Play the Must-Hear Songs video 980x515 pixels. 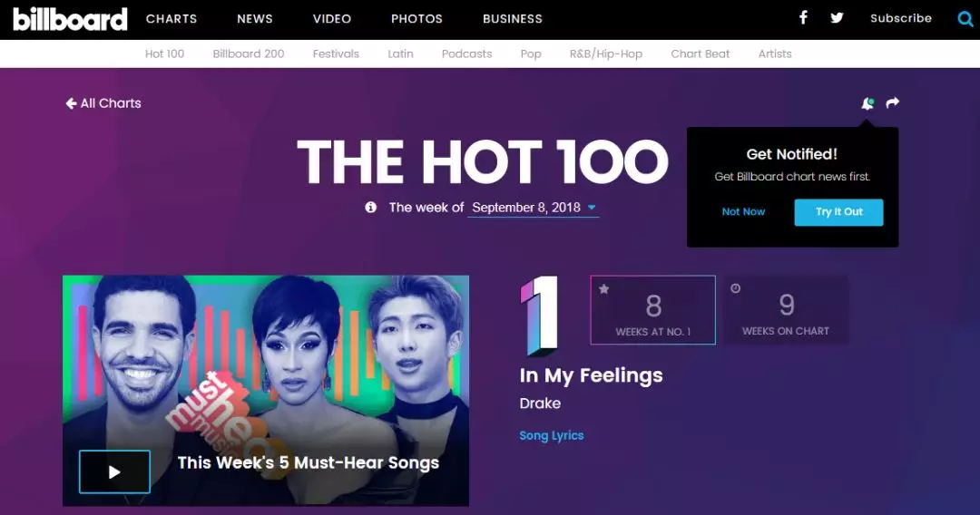[114, 471]
